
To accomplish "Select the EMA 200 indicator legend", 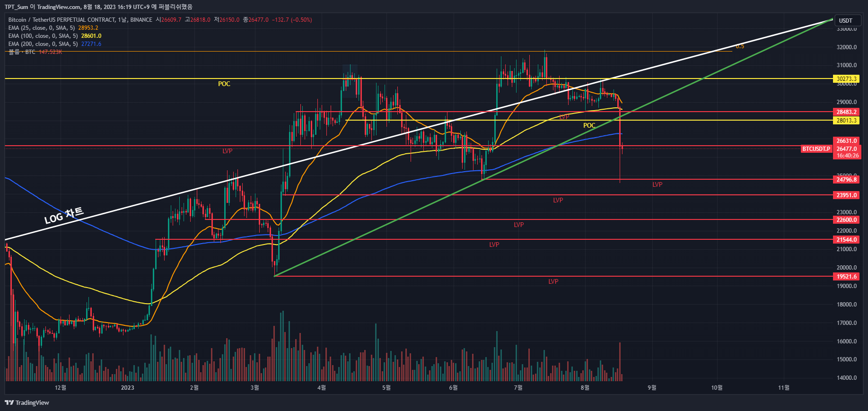I will tap(54, 44).
